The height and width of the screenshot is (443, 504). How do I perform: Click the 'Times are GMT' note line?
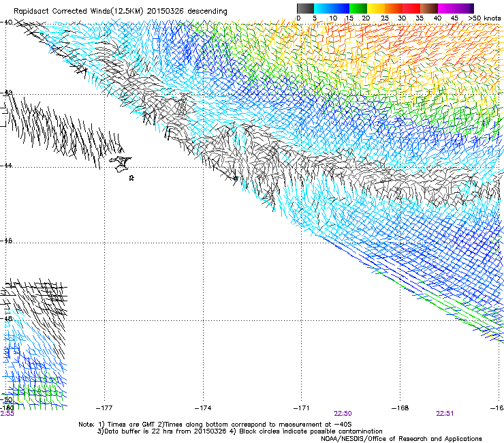tap(215, 425)
